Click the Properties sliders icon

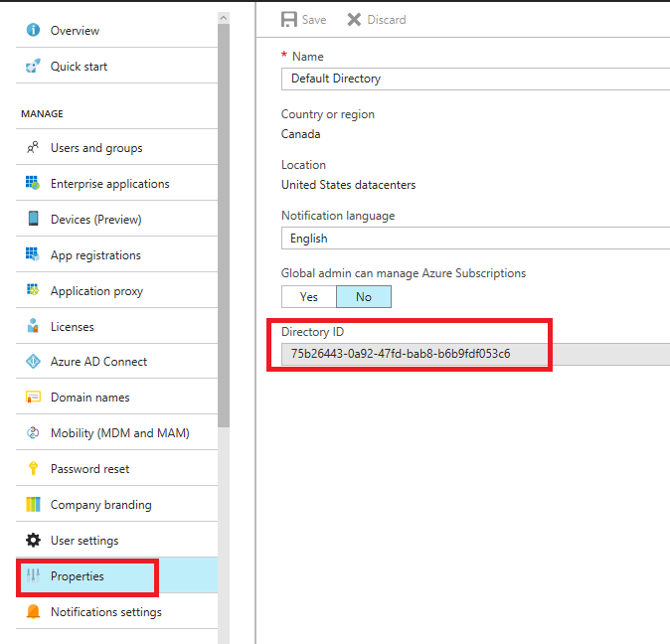pyautogui.click(x=33, y=576)
